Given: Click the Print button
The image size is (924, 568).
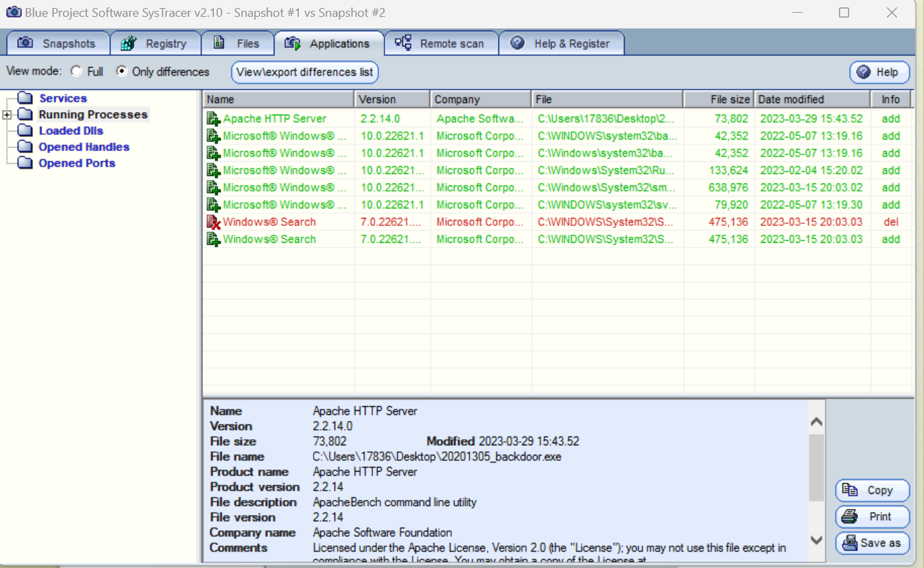Looking at the screenshot, I should tap(872, 517).
